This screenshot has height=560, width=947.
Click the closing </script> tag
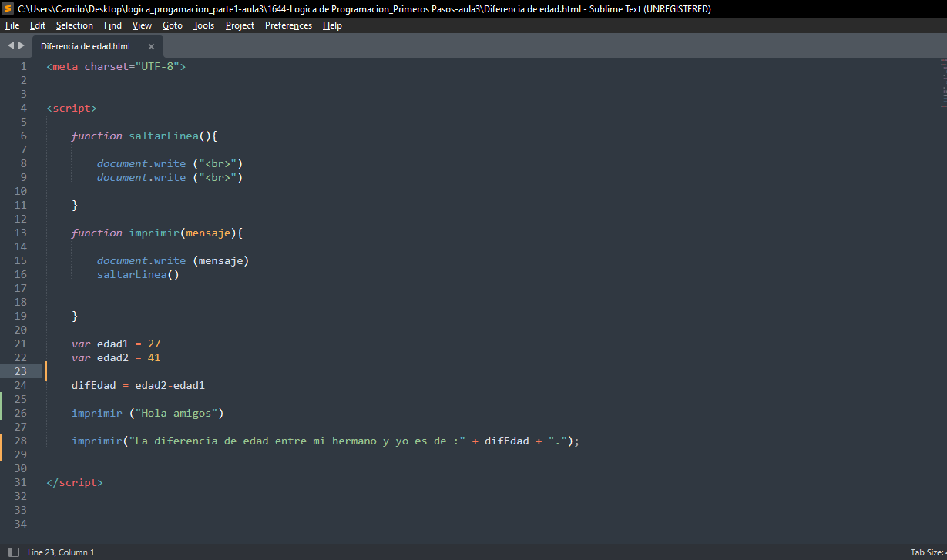[75, 482]
